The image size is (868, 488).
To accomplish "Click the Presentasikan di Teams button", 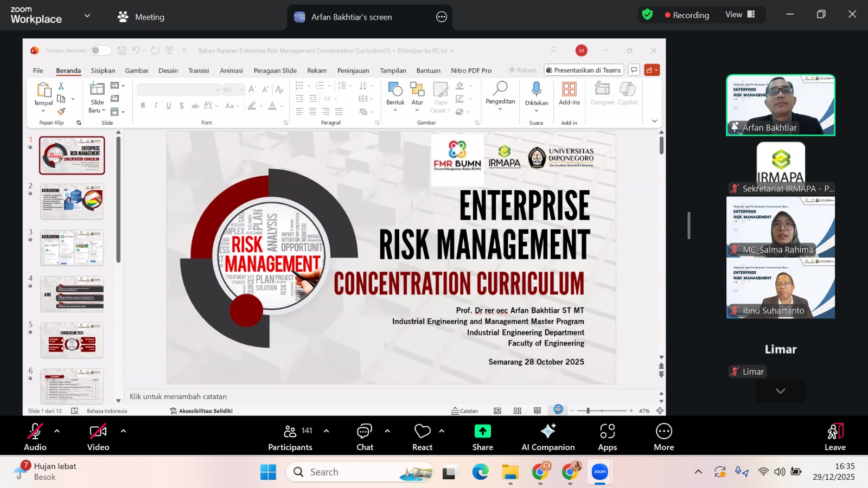I will (x=583, y=70).
